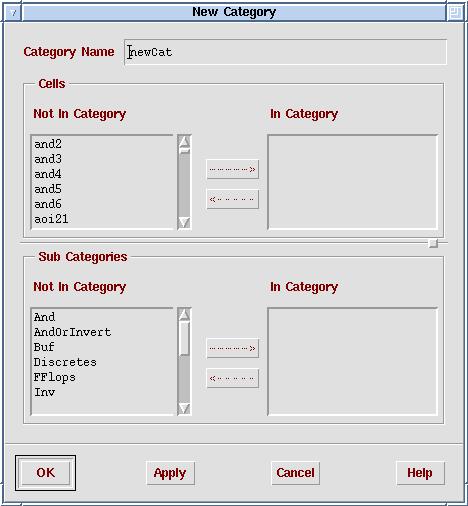Select the AndOrInvert sub category
Image resolution: width=468 pixels, height=506 pixels.
(x=72, y=332)
